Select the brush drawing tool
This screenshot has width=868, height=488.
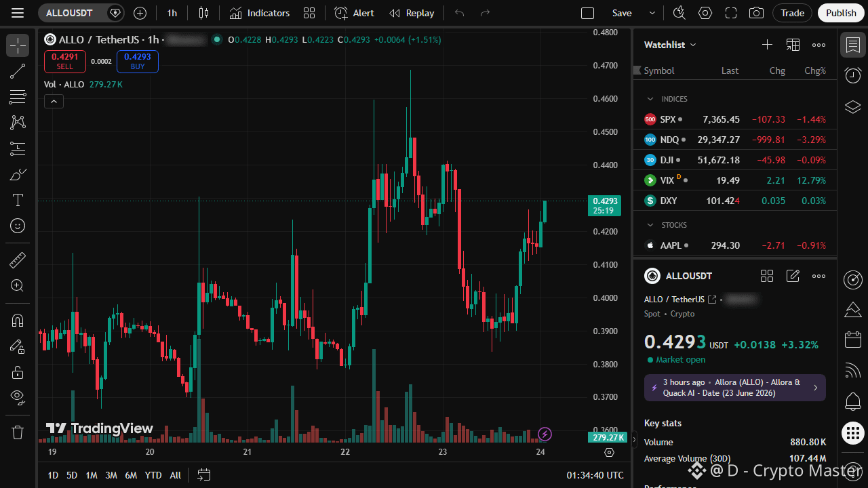tap(18, 174)
